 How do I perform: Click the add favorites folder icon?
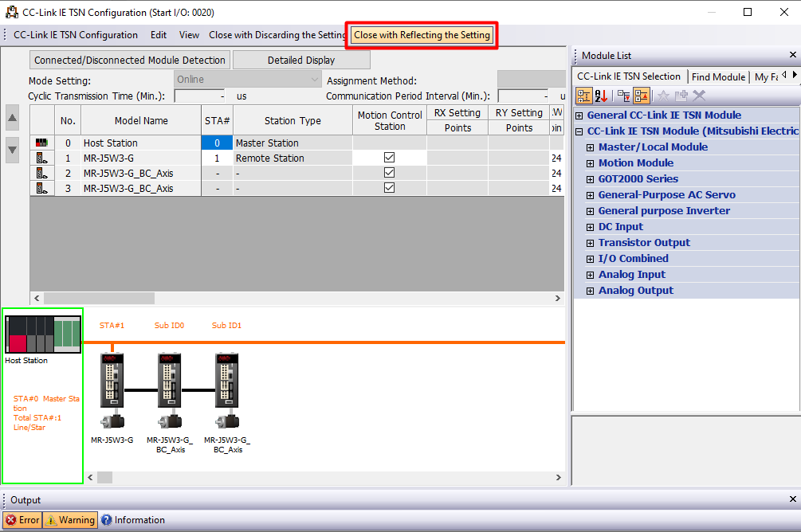[681, 96]
